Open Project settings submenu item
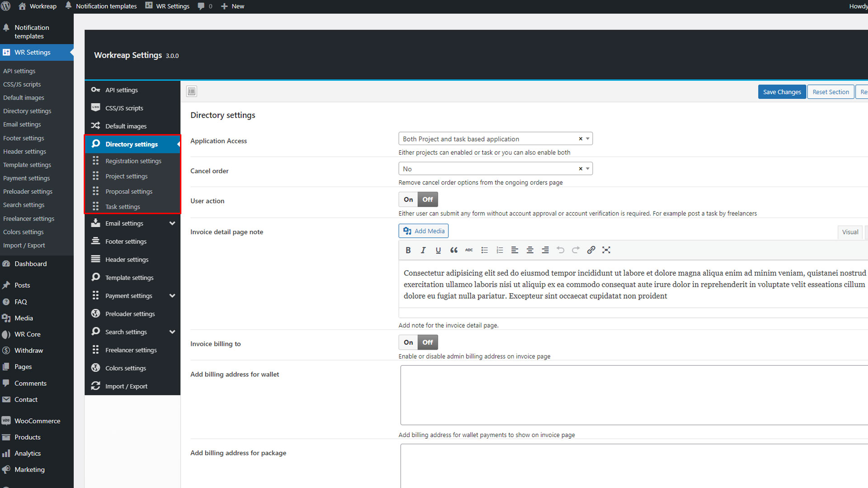The image size is (868, 488). point(127,176)
